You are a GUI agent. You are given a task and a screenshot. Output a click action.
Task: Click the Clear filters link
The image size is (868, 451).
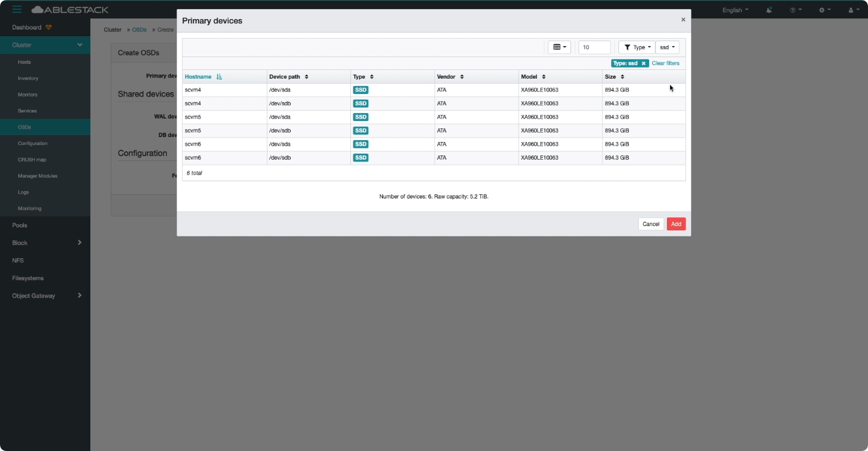pos(666,63)
